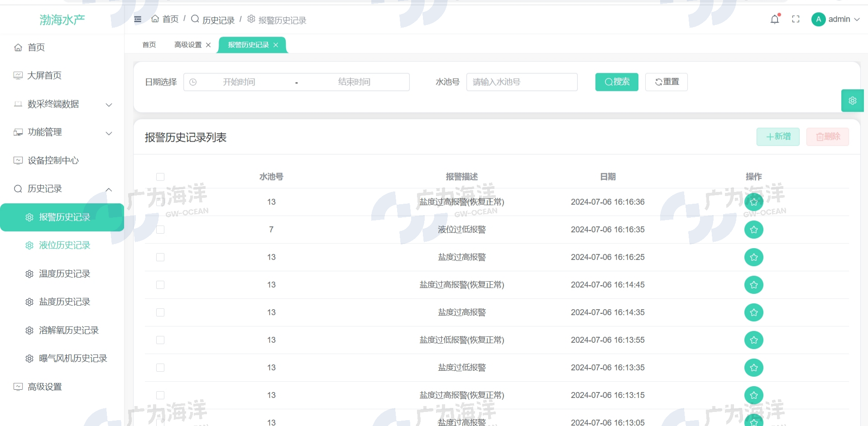Viewport: 868px width, 426px height.
Task: Open the admin user dropdown
Action: tap(835, 19)
